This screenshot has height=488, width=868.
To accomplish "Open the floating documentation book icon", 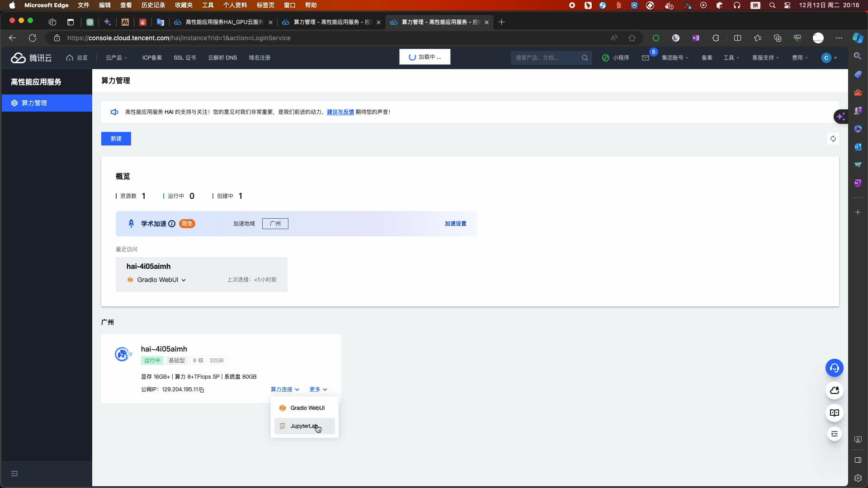I will (834, 413).
